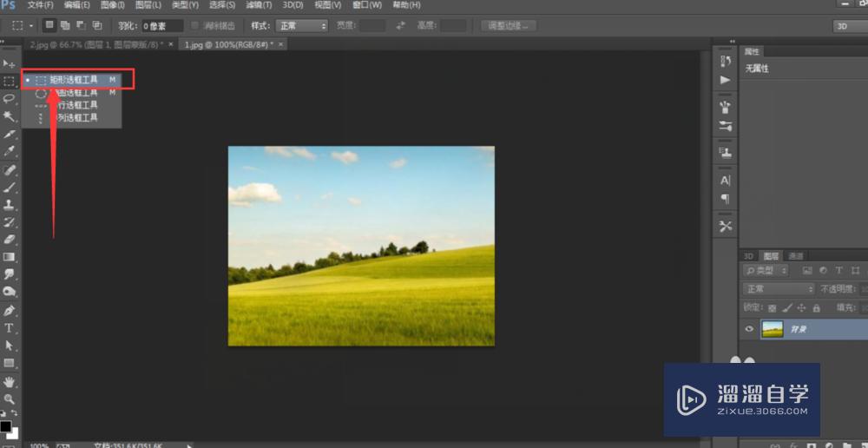This screenshot has width=868, height=448.
Task: Select the Zoom tool
Action: [x=9, y=399]
